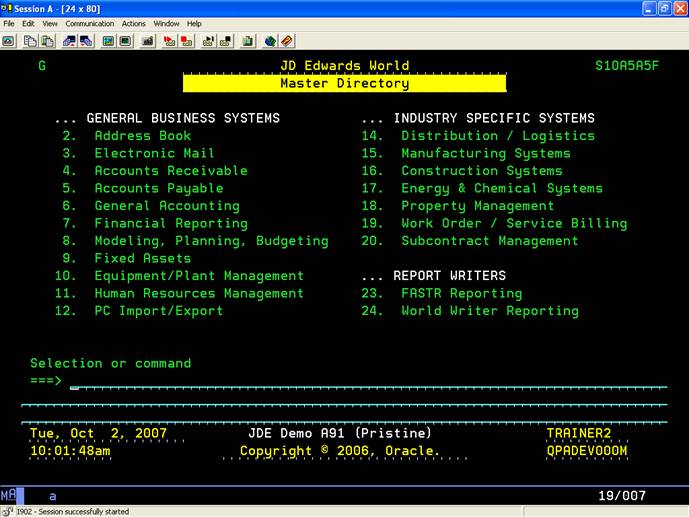Image resolution: width=689 pixels, height=517 pixels.
Task: Open the Communication menu
Action: (90, 24)
